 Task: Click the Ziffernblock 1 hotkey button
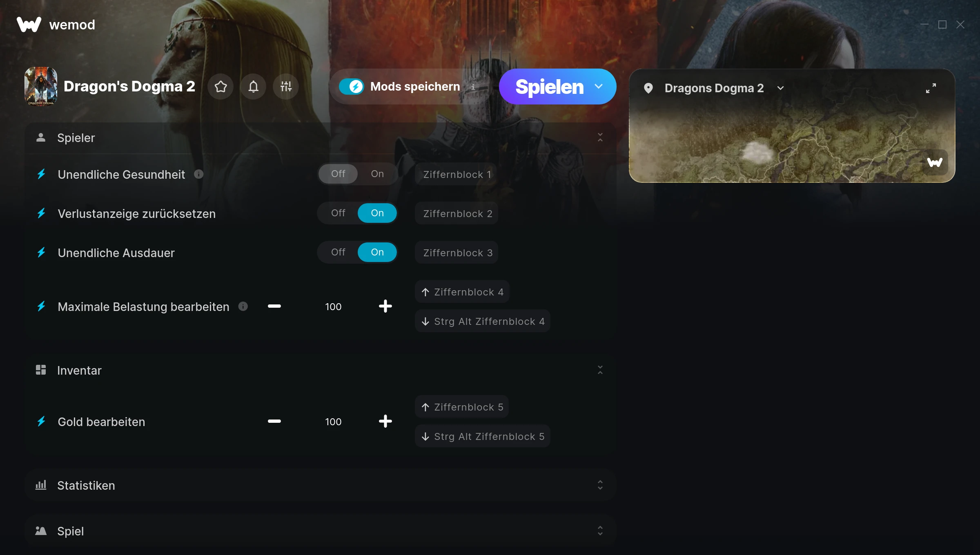[457, 174]
